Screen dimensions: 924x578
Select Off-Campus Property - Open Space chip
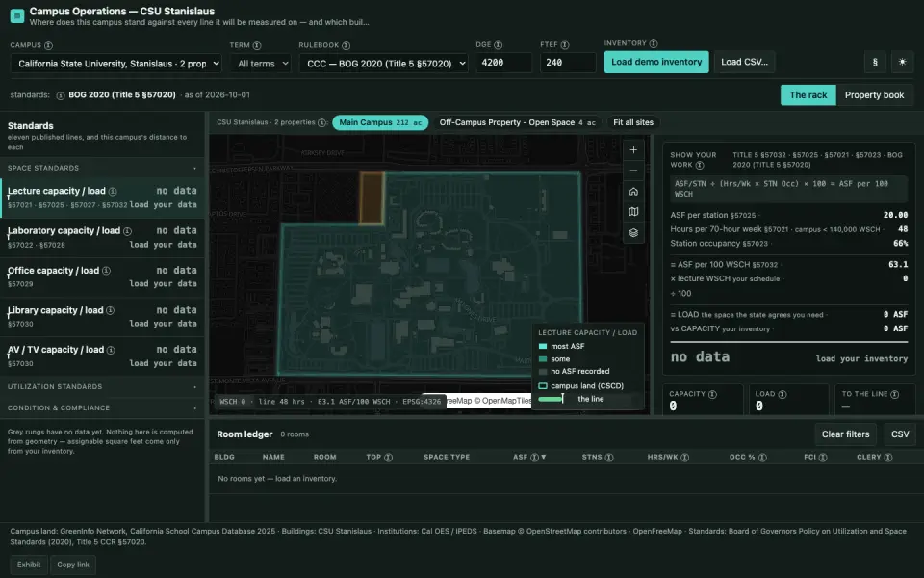pos(518,122)
